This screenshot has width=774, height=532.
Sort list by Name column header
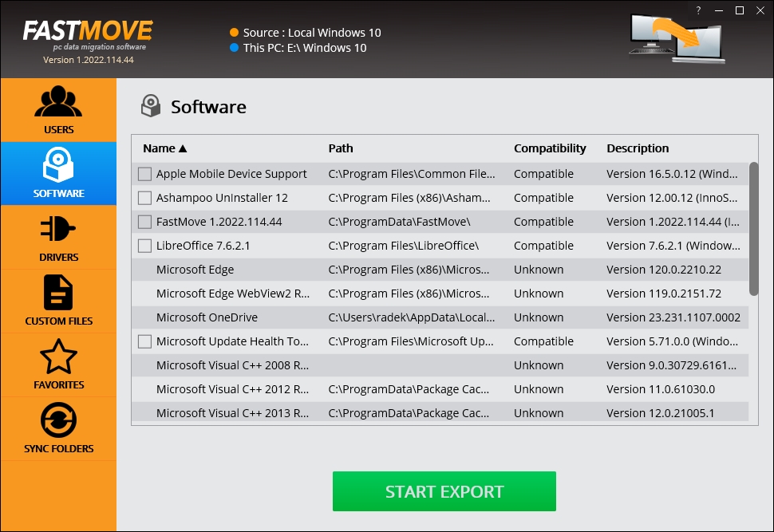click(165, 148)
